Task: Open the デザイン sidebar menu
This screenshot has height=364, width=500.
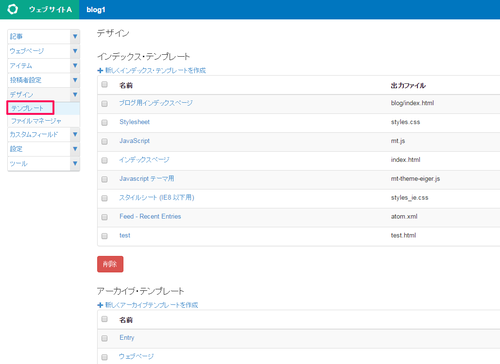Action: coord(21,95)
